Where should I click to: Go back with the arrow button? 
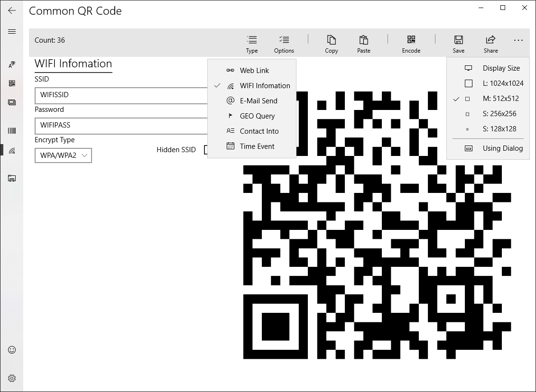click(x=12, y=10)
